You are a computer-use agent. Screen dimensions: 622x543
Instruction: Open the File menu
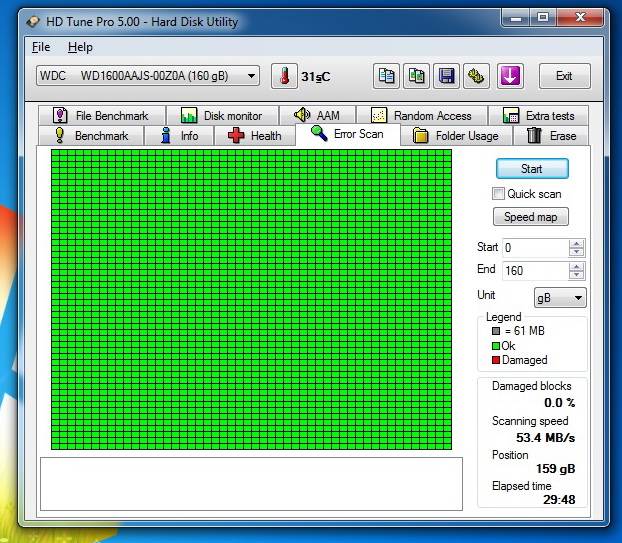pyautogui.click(x=41, y=47)
